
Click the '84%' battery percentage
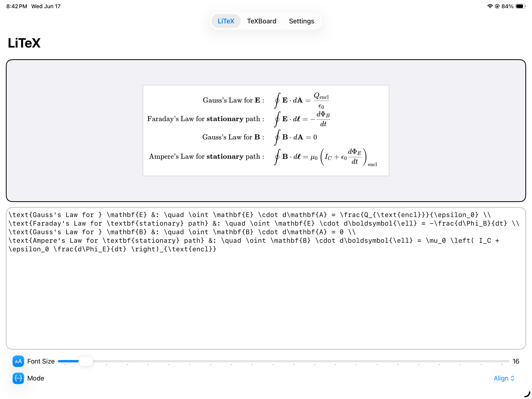pos(507,6)
